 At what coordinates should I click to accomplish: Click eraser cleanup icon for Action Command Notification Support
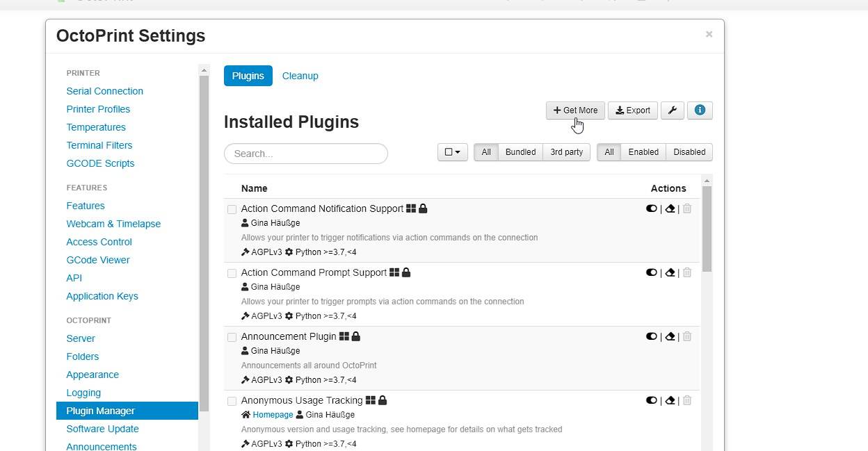[x=670, y=208]
